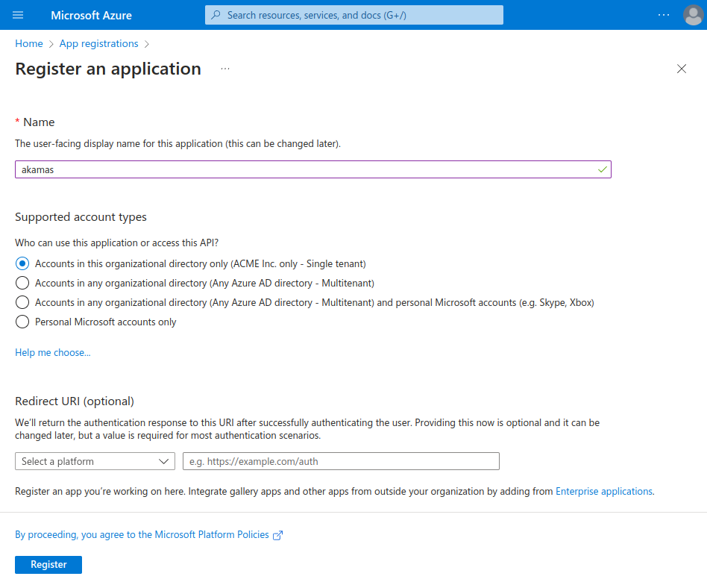Open the Help me choose link
The image size is (707, 588).
pyautogui.click(x=52, y=352)
